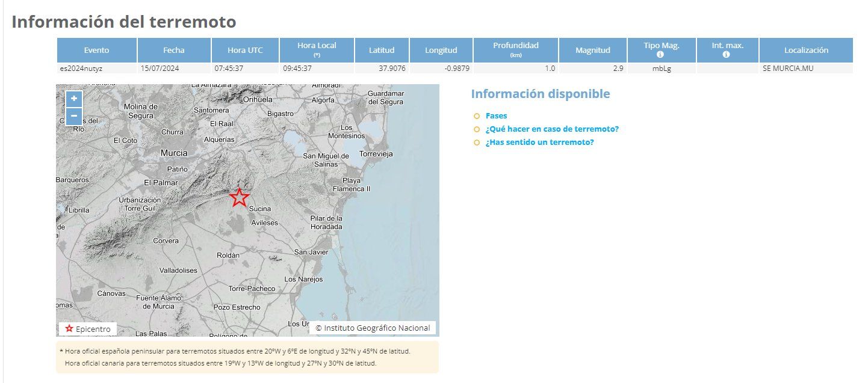Show info for Tipo Mag. column

(660, 55)
